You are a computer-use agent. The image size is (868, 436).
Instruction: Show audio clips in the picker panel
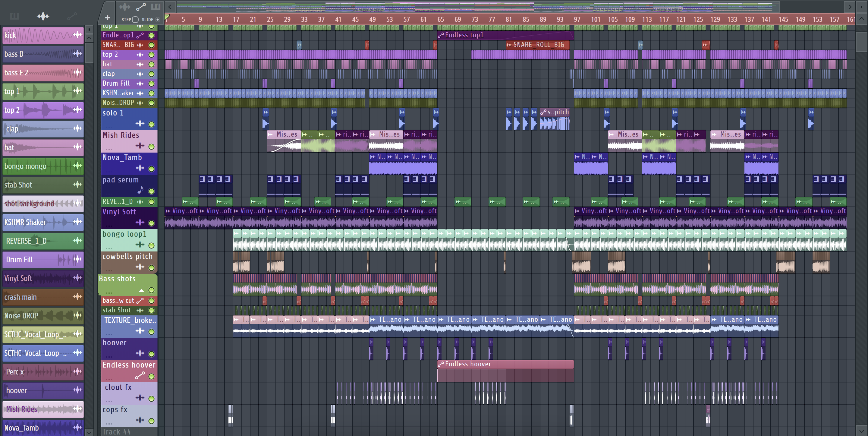(x=43, y=16)
